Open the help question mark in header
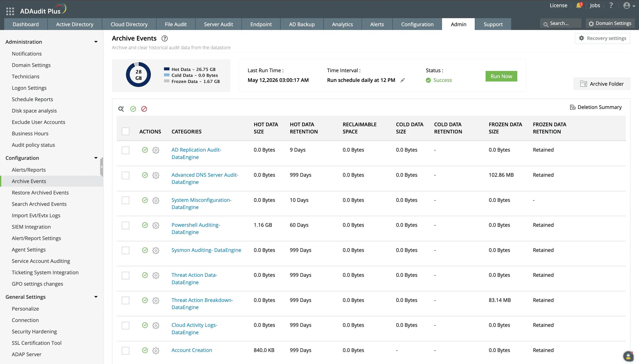The image size is (639, 364). [611, 5]
